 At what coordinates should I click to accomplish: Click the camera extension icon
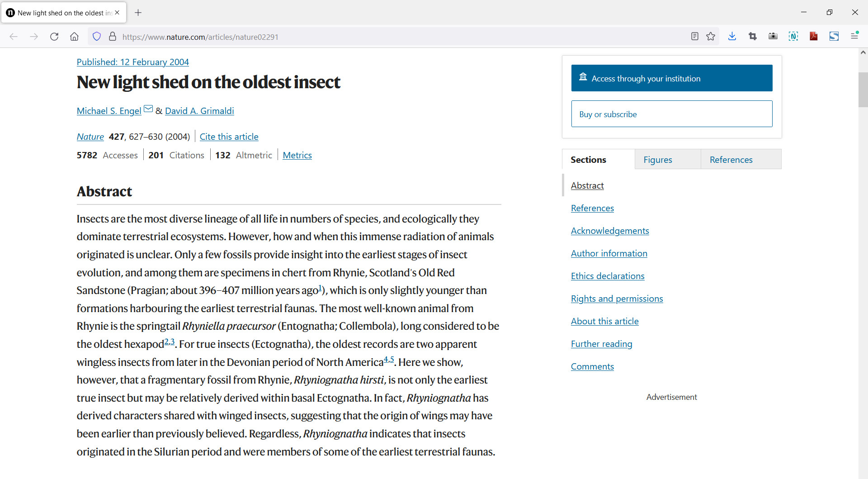(x=773, y=37)
